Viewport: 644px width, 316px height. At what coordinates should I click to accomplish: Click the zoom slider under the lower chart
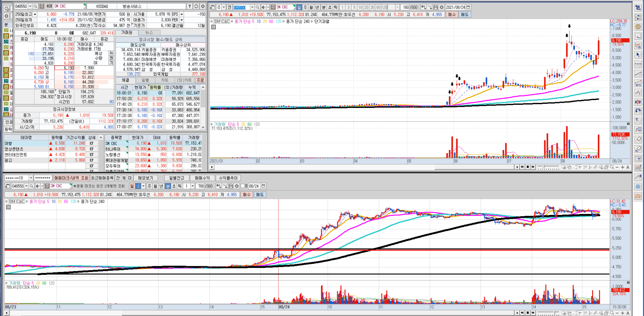tap(548, 313)
